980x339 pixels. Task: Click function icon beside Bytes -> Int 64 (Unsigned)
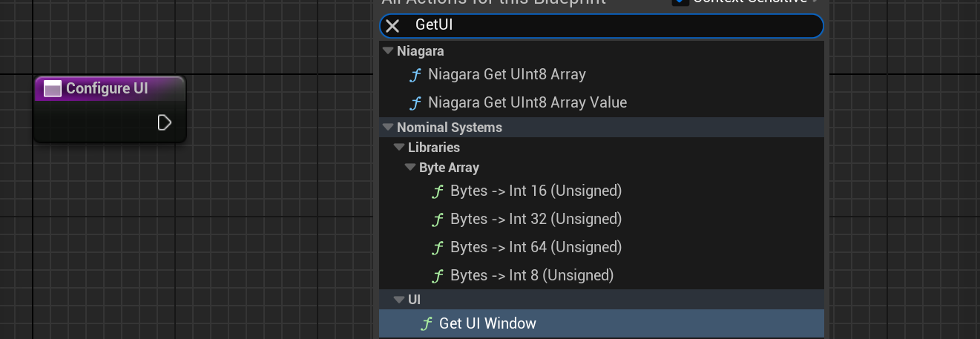click(438, 247)
